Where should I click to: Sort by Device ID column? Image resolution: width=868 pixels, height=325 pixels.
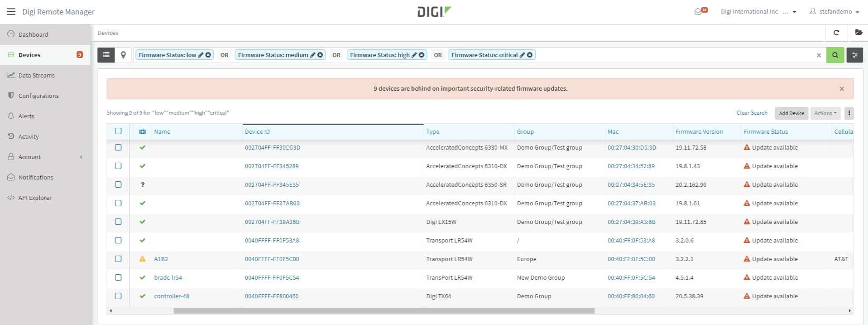pyautogui.click(x=257, y=131)
